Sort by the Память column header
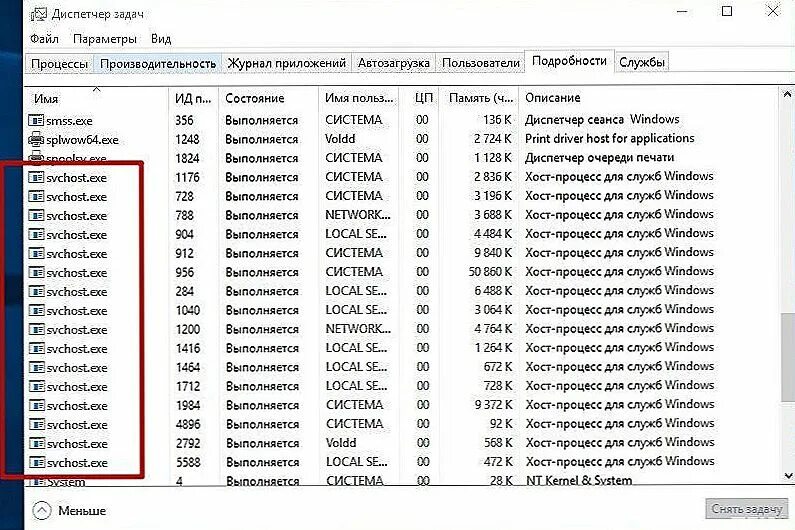 pos(479,98)
